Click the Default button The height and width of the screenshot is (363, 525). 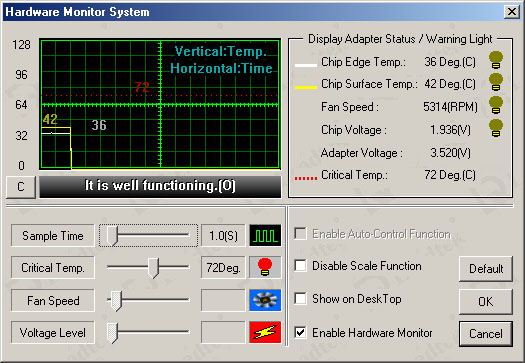pyautogui.click(x=486, y=269)
